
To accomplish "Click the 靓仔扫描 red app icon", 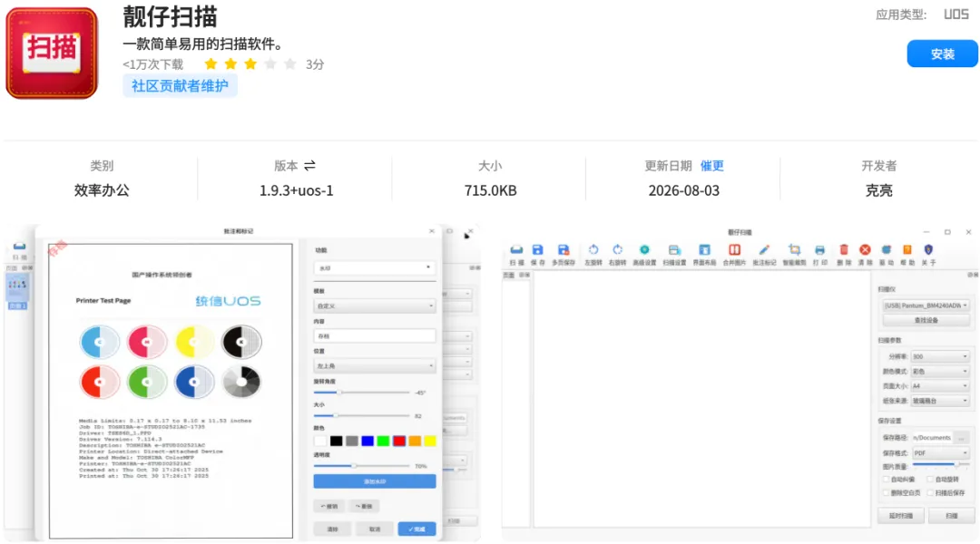I will [52, 53].
